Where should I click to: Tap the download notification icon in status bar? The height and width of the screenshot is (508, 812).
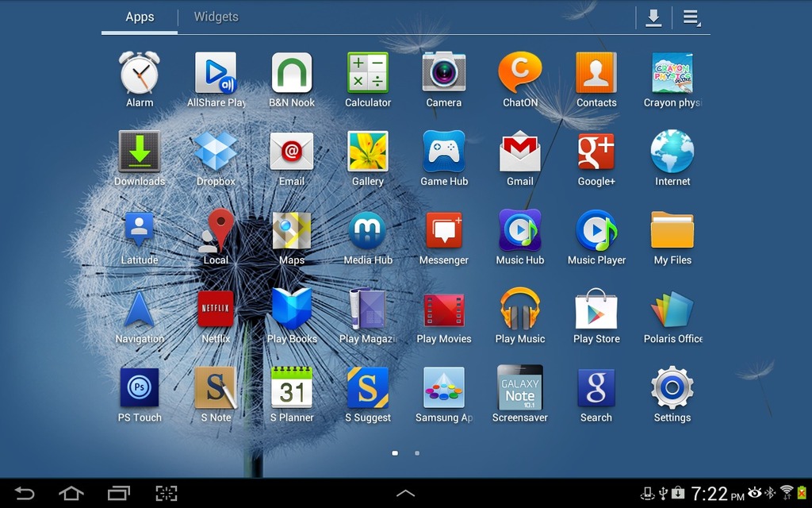678,492
